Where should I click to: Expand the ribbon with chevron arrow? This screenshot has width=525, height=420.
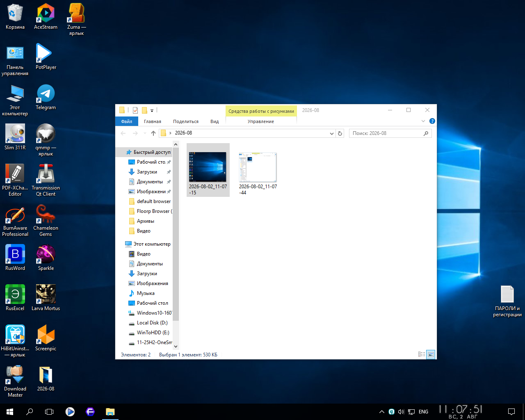(423, 121)
